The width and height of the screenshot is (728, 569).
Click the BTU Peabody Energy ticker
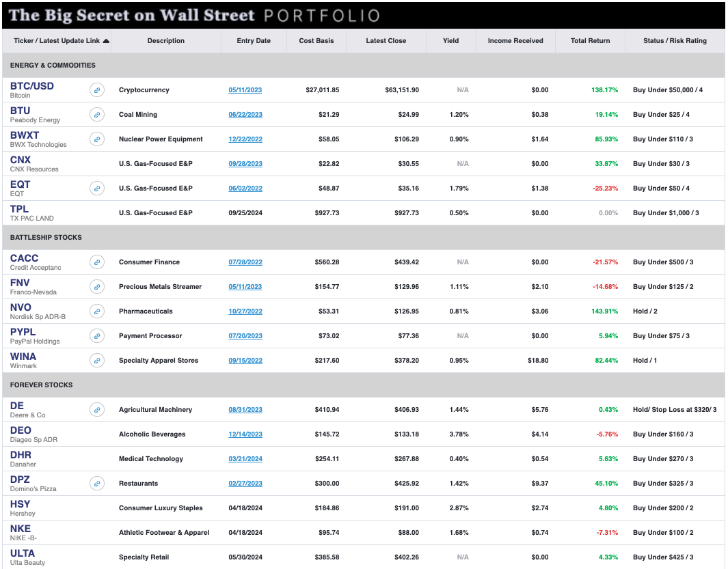click(20, 111)
